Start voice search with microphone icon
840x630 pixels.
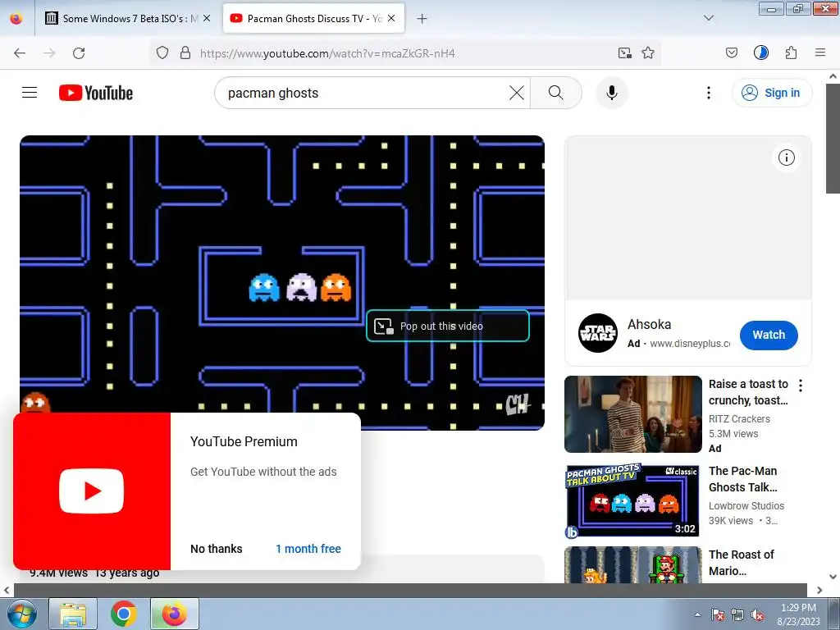pos(612,93)
